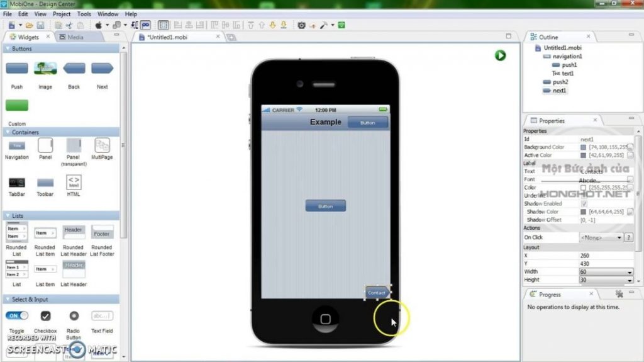The image size is (644, 362).
Task: Select the Next button widget
Action: (103, 68)
